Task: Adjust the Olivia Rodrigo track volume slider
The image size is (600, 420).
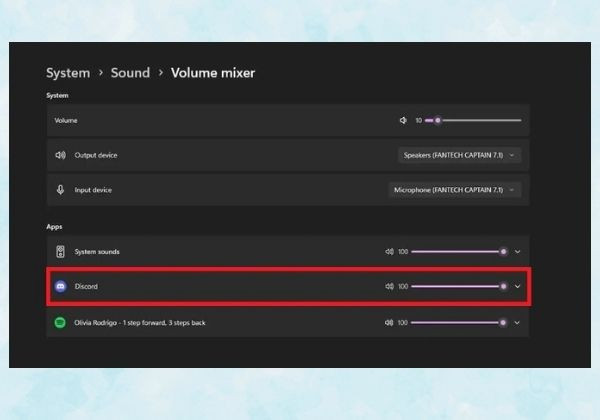Action: tap(459, 322)
